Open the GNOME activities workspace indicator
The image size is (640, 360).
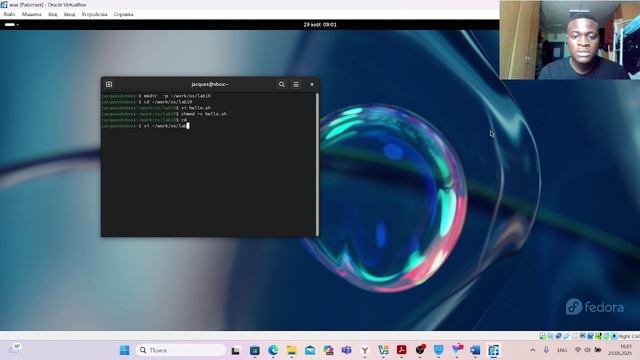click(x=11, y=24)
